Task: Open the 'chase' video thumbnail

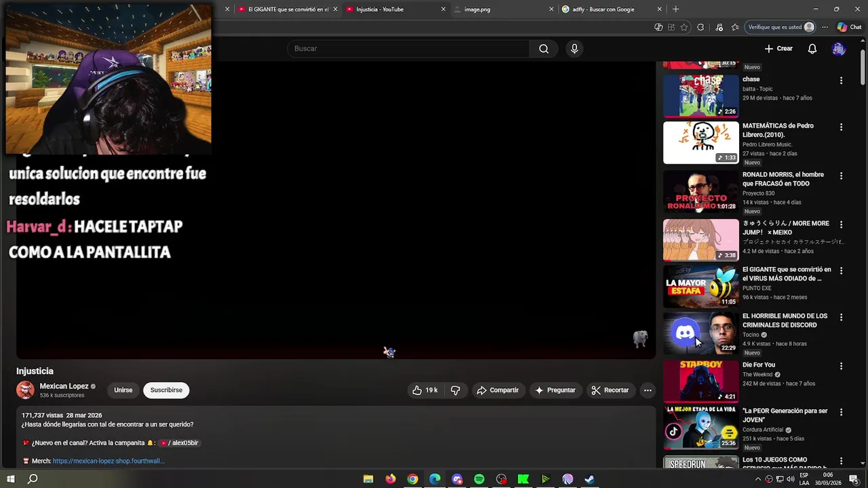Action: pyautogui.click(x=701, y=96)
